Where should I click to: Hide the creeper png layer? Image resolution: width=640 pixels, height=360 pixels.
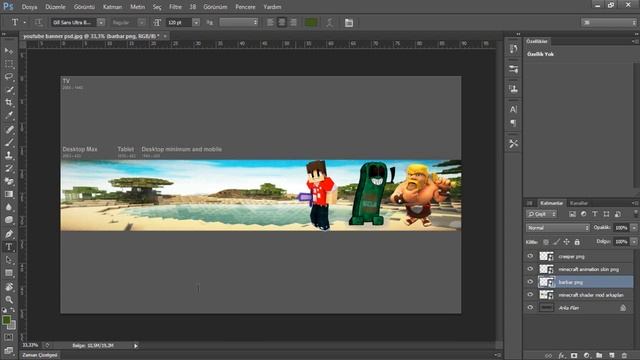click(530, 256)
